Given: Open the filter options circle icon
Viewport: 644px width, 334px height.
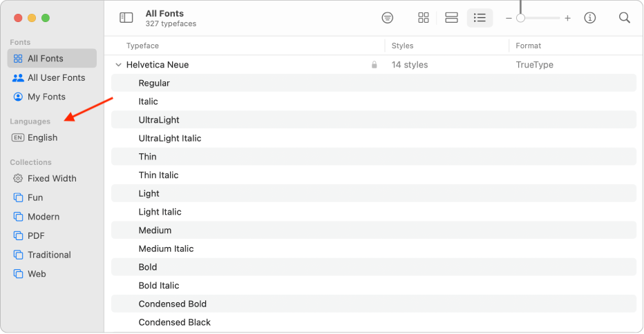Looking at the screenshot, I should pos(388,18).
